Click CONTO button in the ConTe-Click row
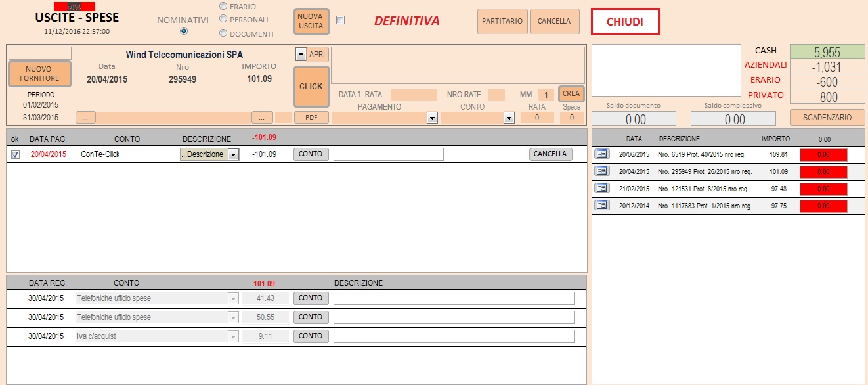This screenshot has width=868, height=385. pos(311,154)
